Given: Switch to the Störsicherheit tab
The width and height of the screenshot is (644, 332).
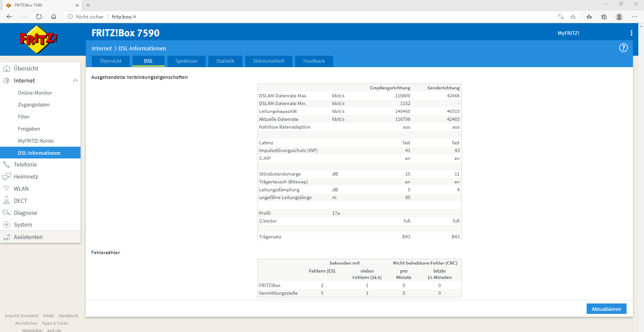Looking at the screenshot, I should click(269, 61).
